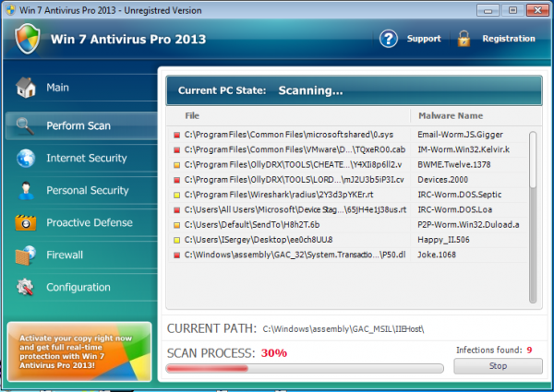Click the microsoft shared 0.sys file path
The width and height of the screenshot is (554, 392).
pos(289,135)
